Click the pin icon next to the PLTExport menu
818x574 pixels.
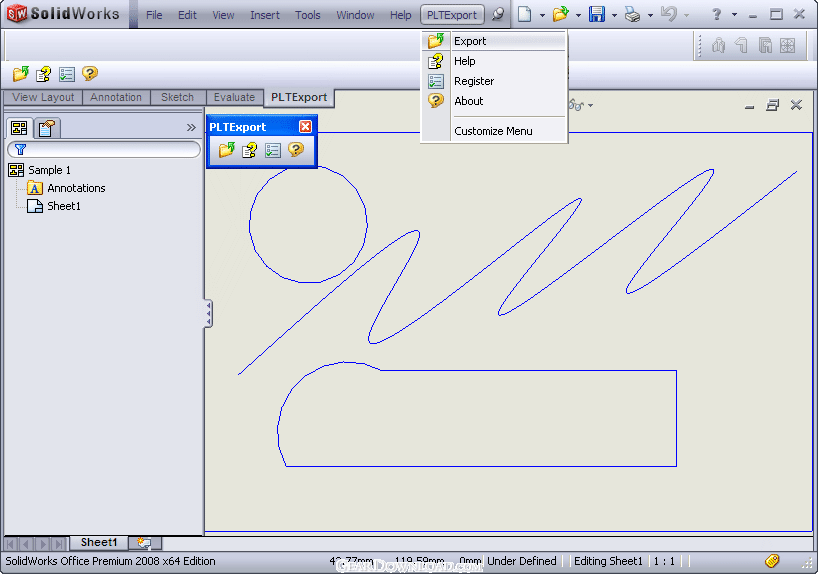click(x=498, y=14)
